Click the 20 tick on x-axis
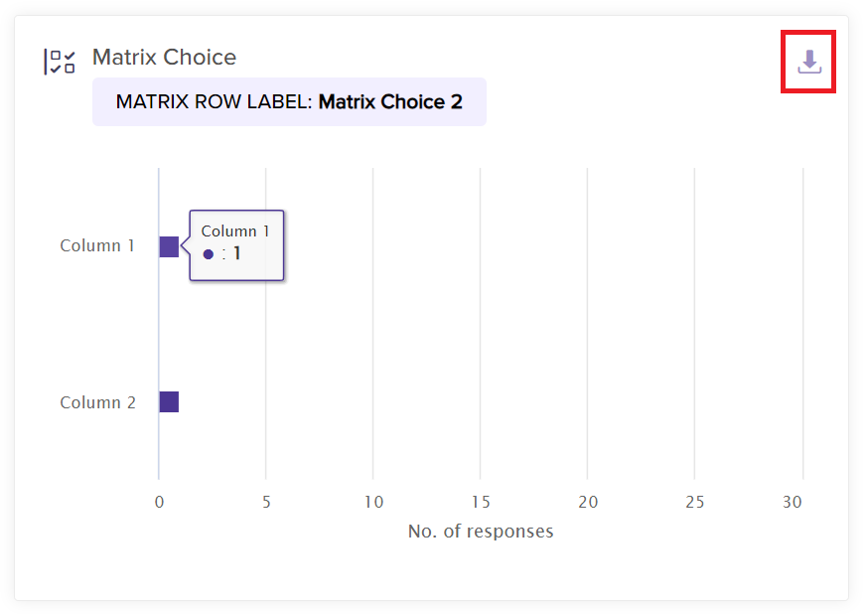Screen dimensions: 868x614 (588, 502)
